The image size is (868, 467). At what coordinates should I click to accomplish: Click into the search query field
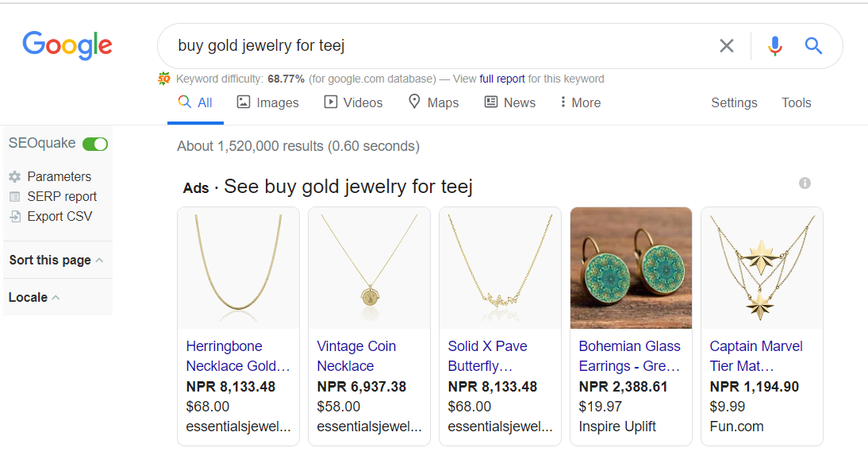click(x=436, y=46)
